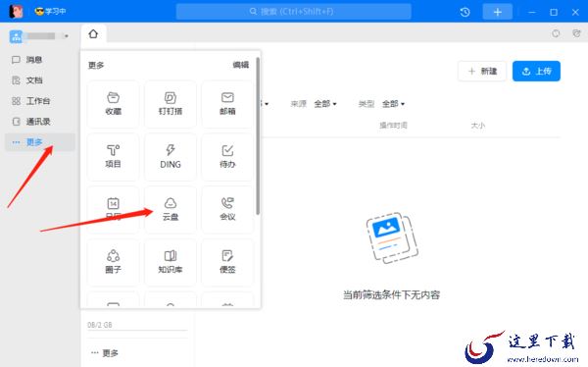
Task: Sort by 大小 column header
Action: (x=478, y=126)
